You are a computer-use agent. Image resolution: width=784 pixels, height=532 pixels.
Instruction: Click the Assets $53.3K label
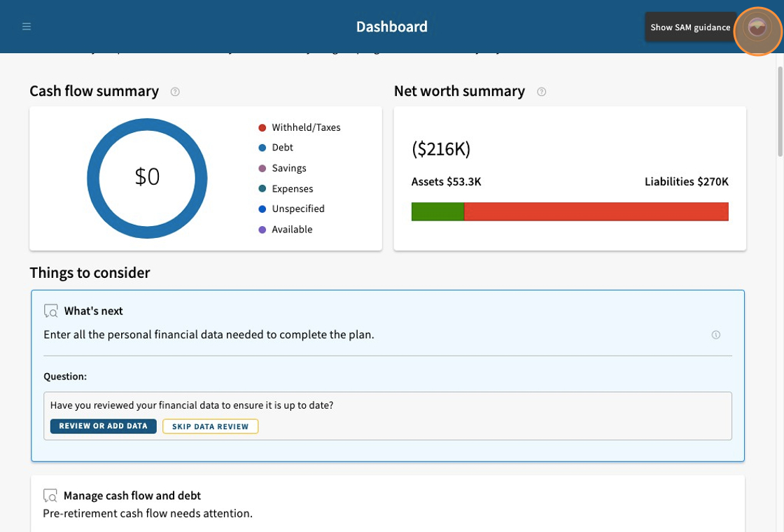pos(446,181)
